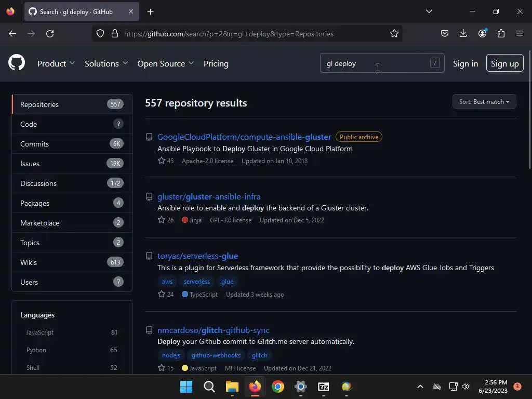The width and height of the screenshot is (532, 399).
Task: Click the slash shortcut icon in search box
Action: (x=435, y=63)
